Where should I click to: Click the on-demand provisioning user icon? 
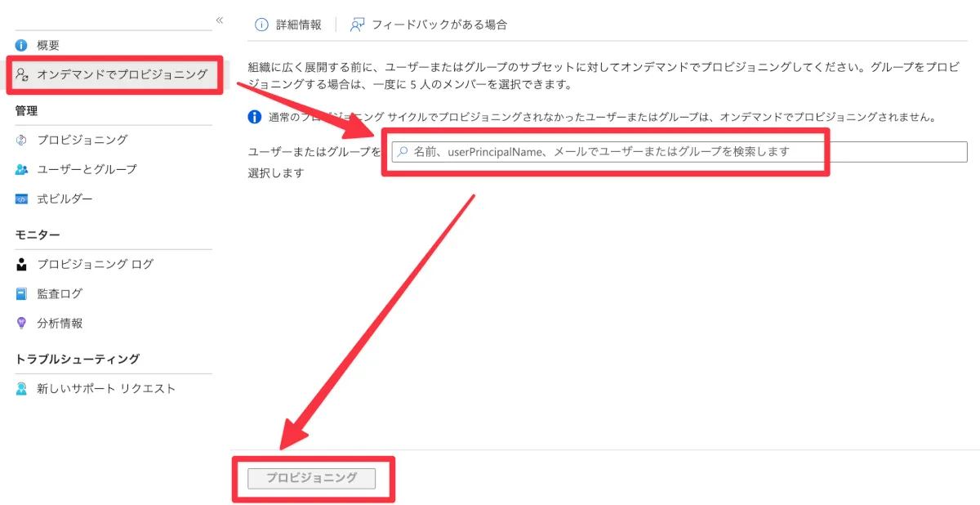(x=23, y=74)
